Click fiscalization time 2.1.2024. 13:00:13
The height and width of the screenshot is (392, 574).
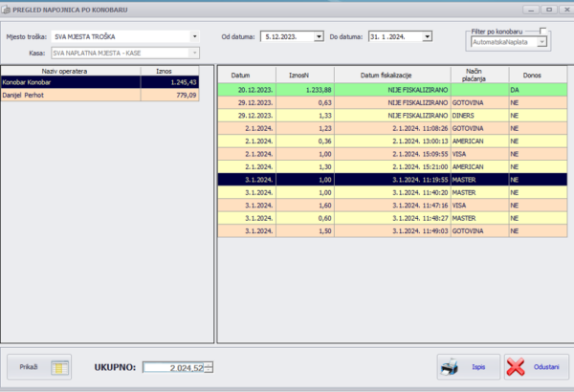pyautogui.click(x=392, y=142)
